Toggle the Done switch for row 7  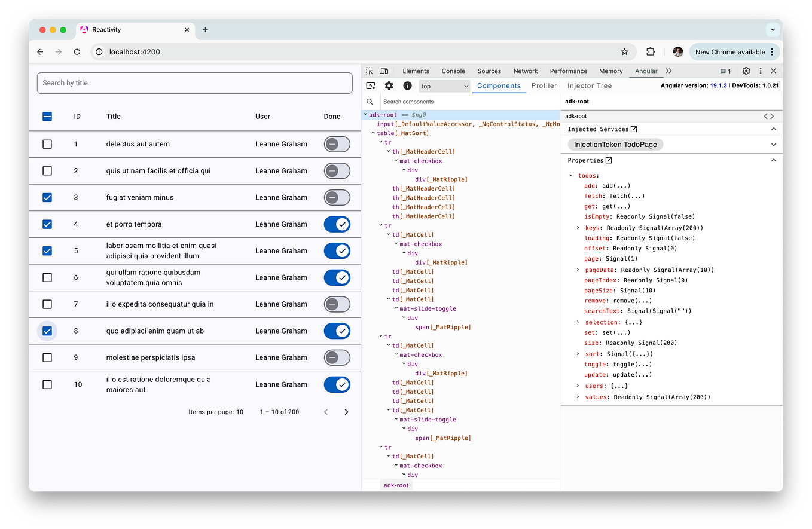pos(337,304)
